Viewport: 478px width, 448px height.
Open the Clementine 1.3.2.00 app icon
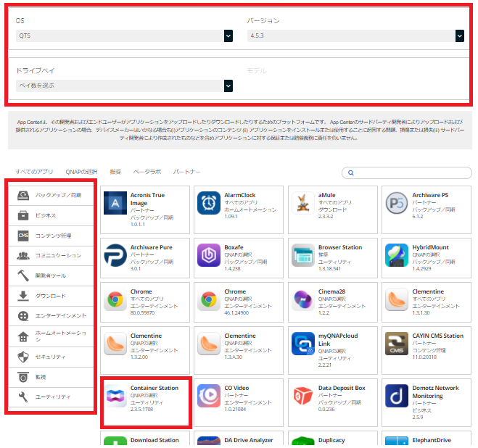click(115, 344)
